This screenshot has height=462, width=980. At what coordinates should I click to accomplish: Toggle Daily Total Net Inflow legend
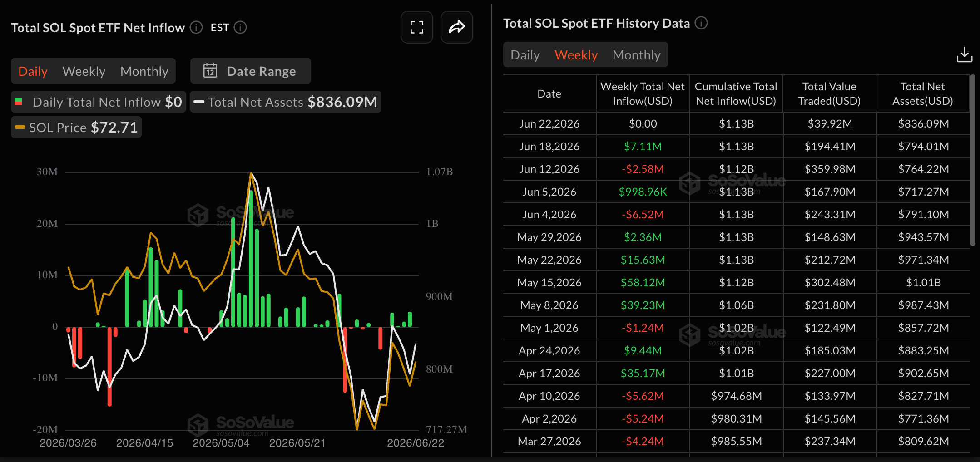[x=99, y=102]
